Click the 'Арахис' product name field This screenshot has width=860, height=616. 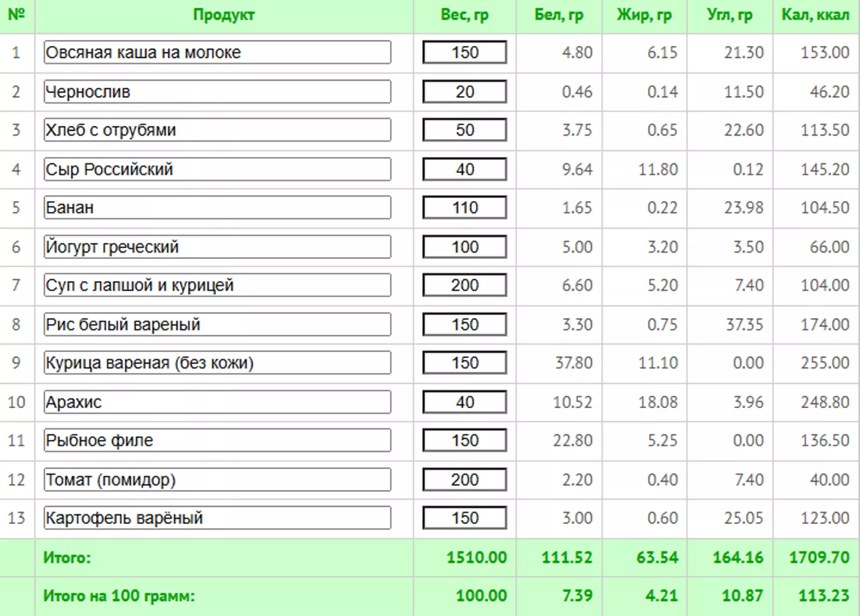tap(217, 402)
